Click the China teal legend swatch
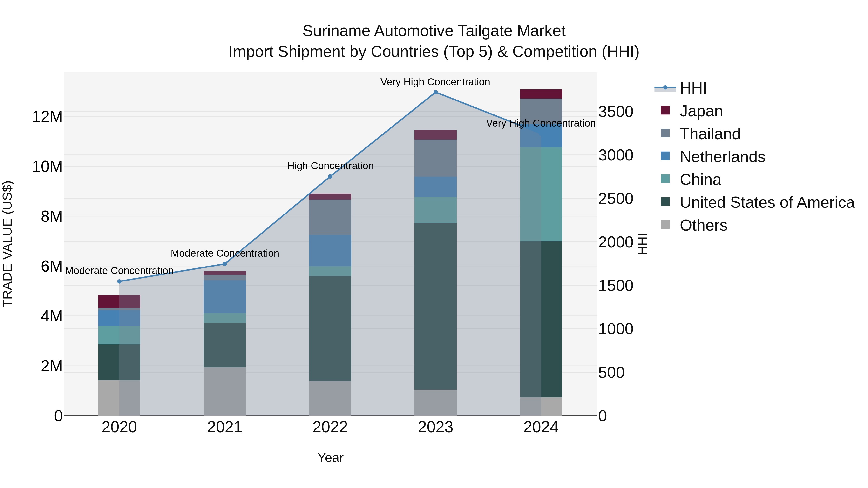868x488 pixels. [x=665, y=179]
